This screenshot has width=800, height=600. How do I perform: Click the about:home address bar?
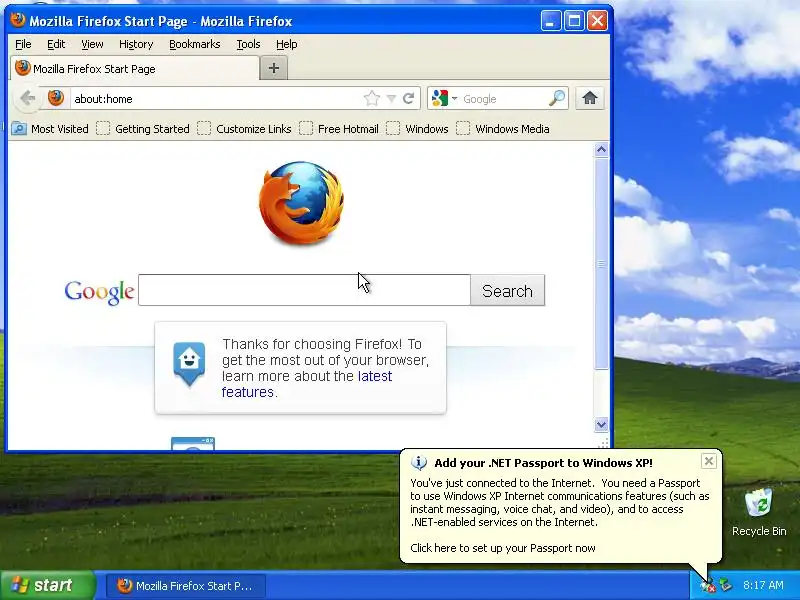pos(214,98)
